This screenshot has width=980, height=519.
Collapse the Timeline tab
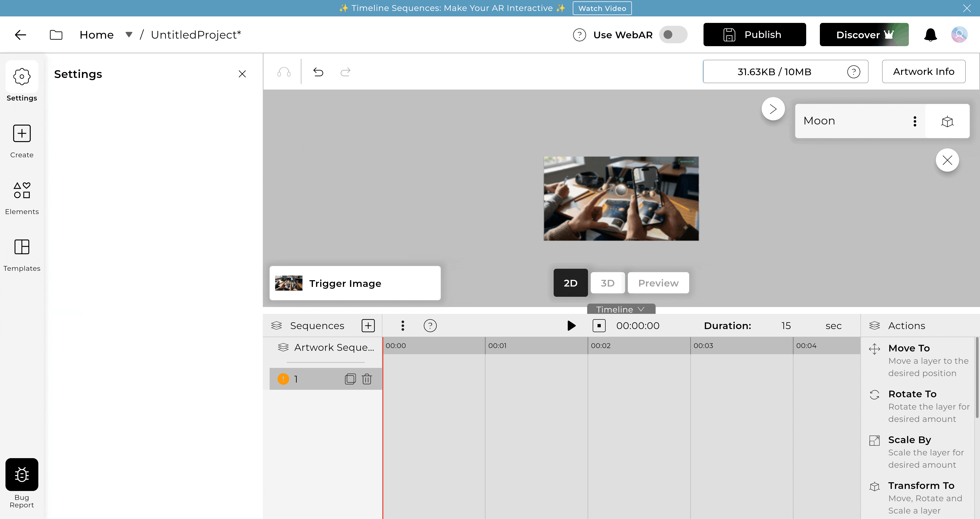tap(621, 309)
